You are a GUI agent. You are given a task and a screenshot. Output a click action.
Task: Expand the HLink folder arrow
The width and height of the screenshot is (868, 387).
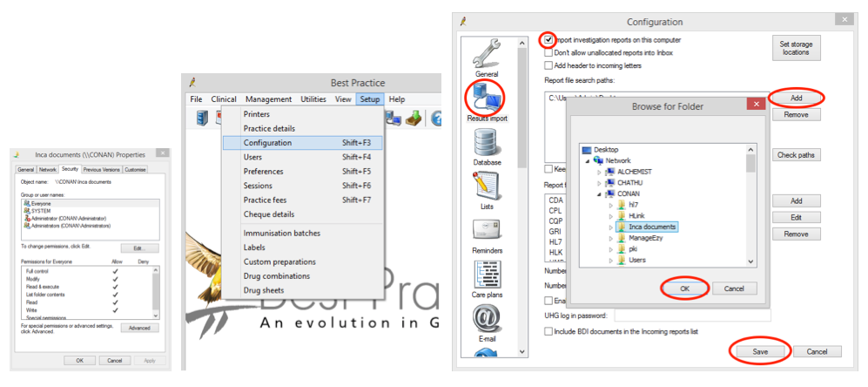(x=610, y=216)
